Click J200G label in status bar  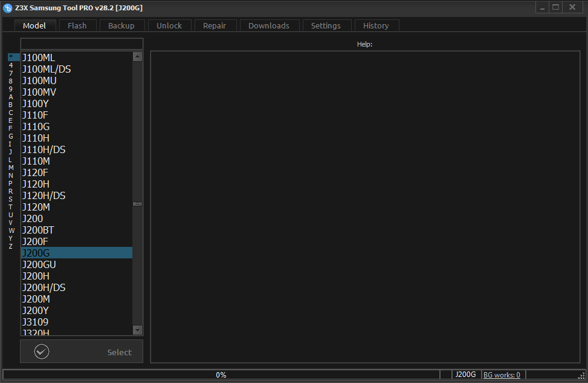(x=466, y=375)
